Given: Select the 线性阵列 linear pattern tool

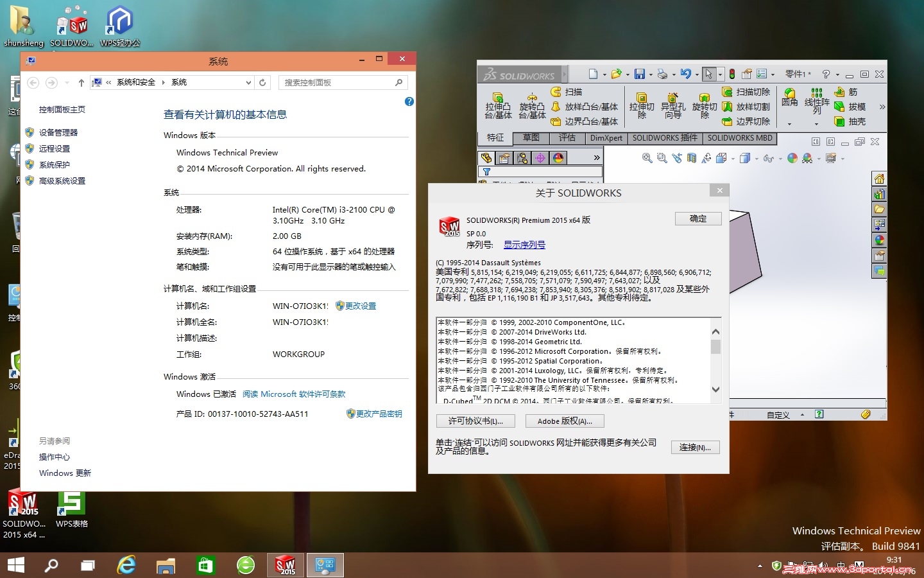Looking at the screenshot, I should [817, 101].
